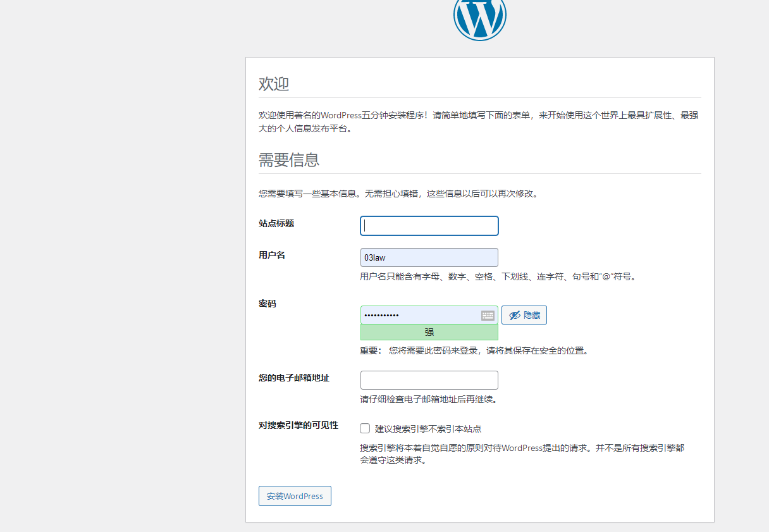The image size is (769, 532).
Task: Click the 对搜索引擎的可见性 label
Action: pyautogui.click(x=298, y=425)
